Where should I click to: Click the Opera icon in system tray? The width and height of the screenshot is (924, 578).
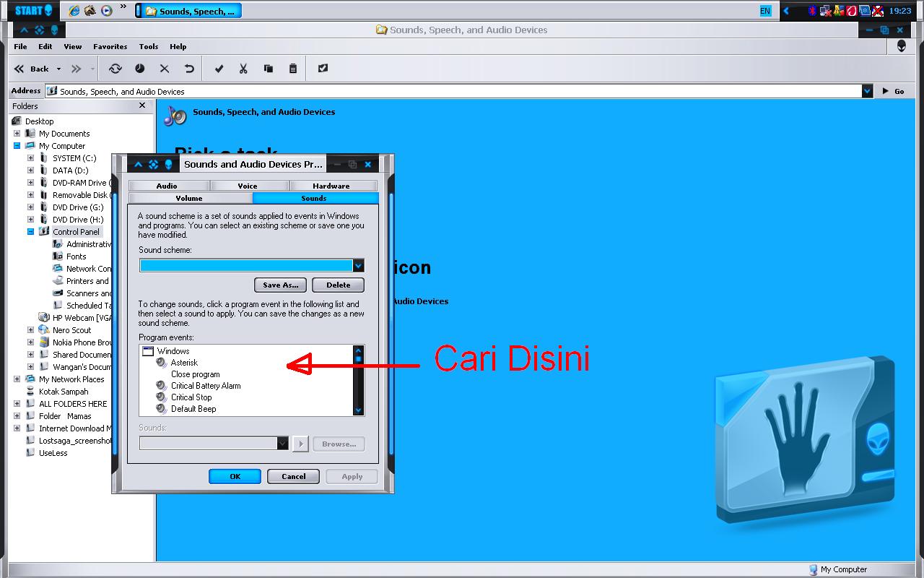pyautogui.click(x=852, y=10)
